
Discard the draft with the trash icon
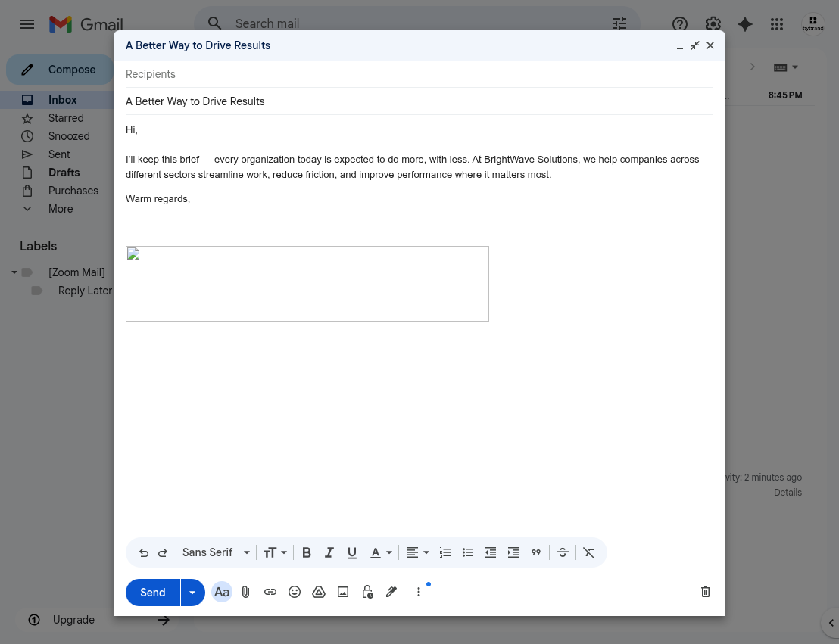705,592
